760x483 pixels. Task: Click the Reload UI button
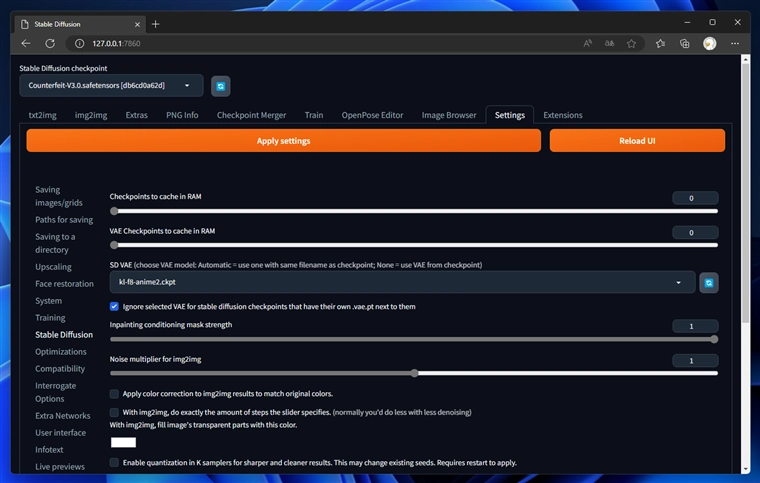(637, 140)
